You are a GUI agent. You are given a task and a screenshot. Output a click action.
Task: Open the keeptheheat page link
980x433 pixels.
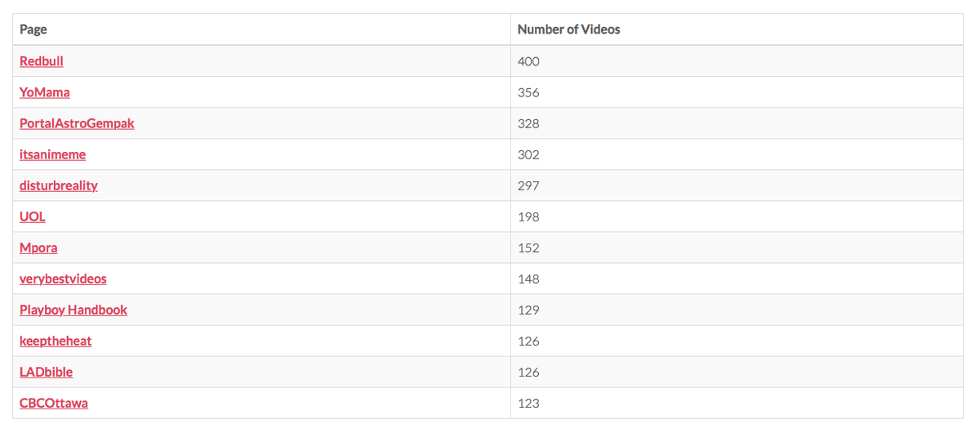click(x=56, y=341)
